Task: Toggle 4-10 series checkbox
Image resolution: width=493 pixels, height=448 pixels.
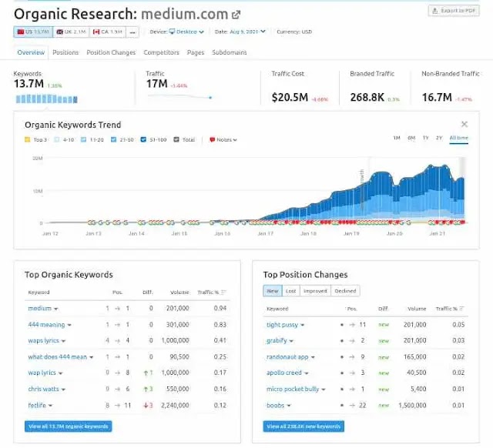Action: tap(56, 139)
